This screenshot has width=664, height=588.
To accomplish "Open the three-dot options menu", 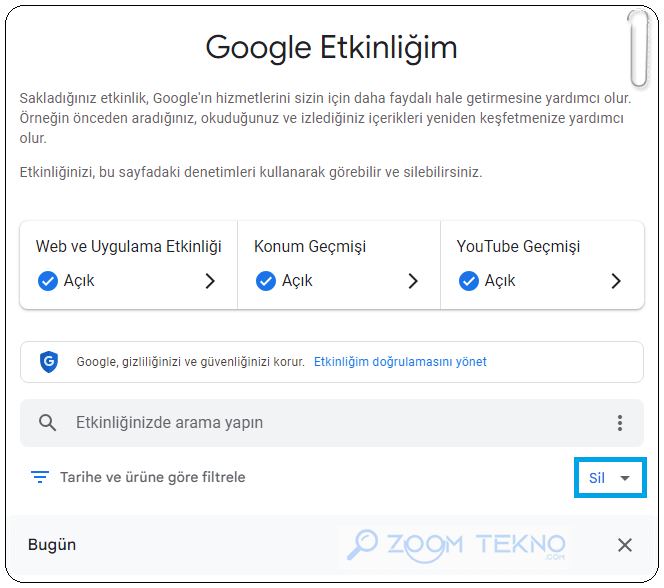I will coord(620,423).
